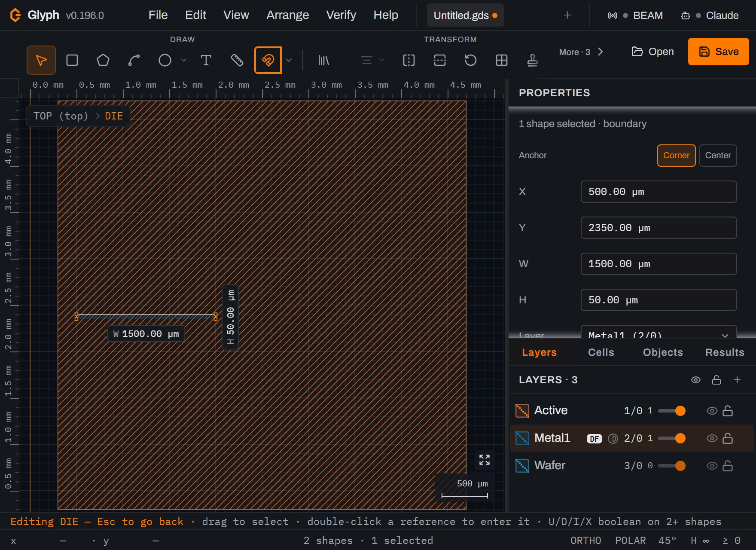Set anchor to Center
This screenshot has height=550, width=756.
click(x=718, y=156)
